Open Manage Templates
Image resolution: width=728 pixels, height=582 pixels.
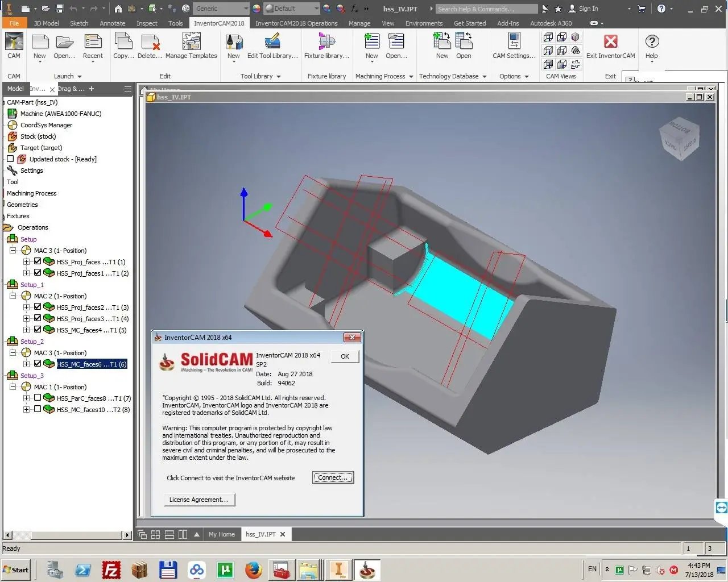pos(191,46)
